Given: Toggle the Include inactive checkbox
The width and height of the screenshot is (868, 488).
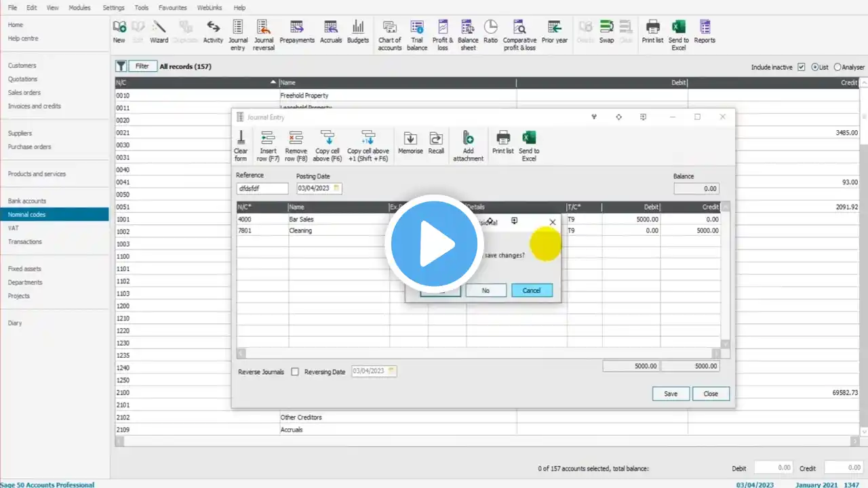Looking at the screenshot, I should (802, 67).
